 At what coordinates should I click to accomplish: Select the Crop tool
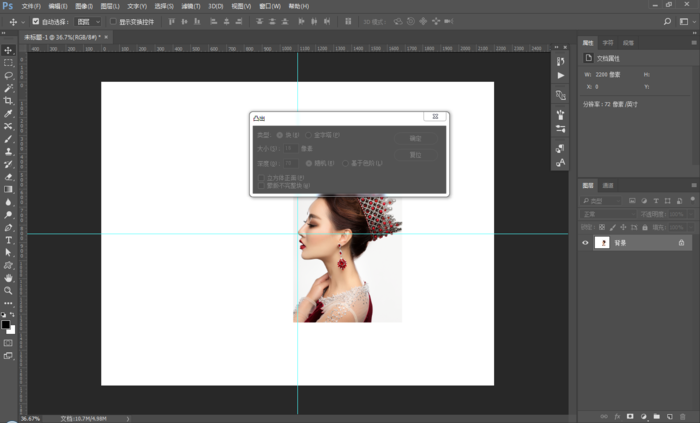[x=8, y=101]
